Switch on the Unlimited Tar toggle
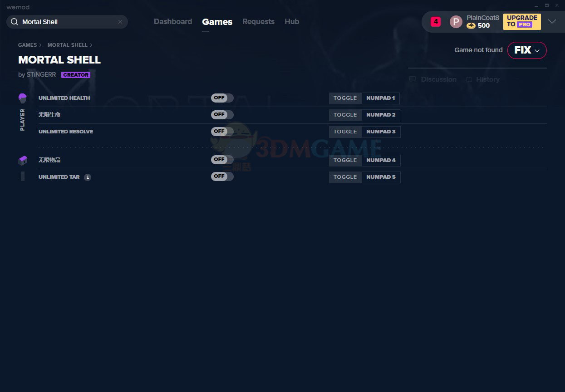Screen dimensions: 565x392 click(222, 177)
